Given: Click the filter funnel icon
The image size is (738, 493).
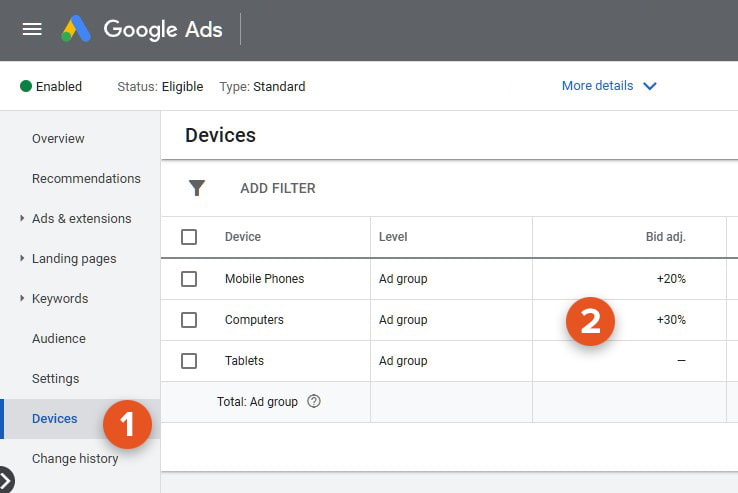Looking at the screenshot, I should point(197,188).
